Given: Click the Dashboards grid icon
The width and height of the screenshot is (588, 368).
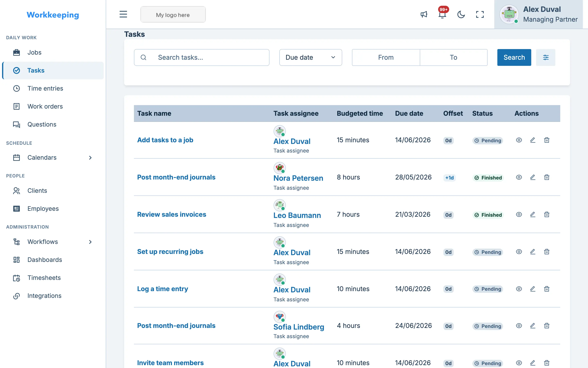Looking at the screenshot, I should click(17, 260).
